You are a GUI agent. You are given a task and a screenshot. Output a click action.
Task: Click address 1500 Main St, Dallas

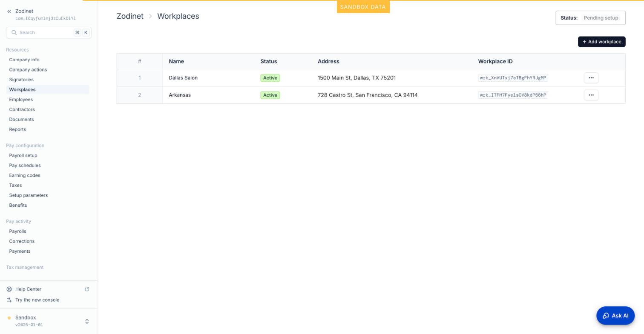tap(356, 78)
